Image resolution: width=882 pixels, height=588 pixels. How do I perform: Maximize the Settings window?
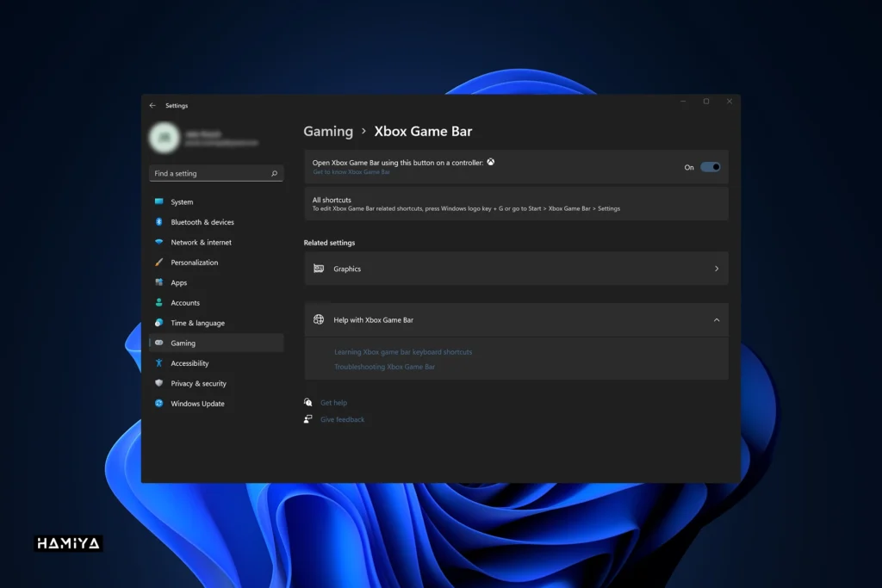coord(706,102)
